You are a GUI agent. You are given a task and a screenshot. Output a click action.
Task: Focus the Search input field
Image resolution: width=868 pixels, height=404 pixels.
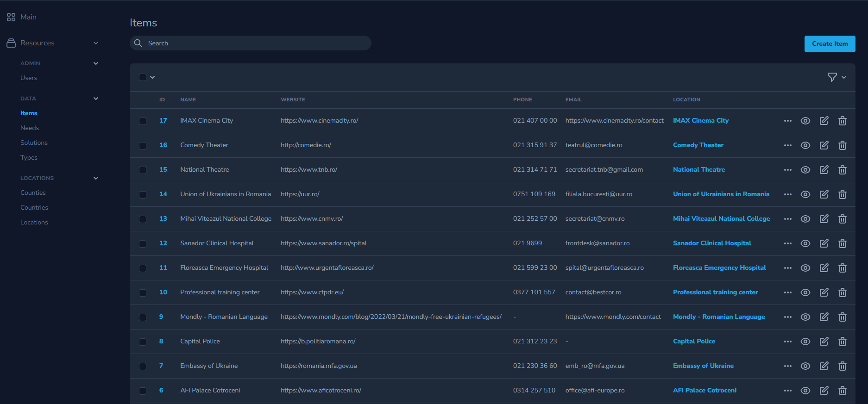pyautogui.click(x=251, y=43)
